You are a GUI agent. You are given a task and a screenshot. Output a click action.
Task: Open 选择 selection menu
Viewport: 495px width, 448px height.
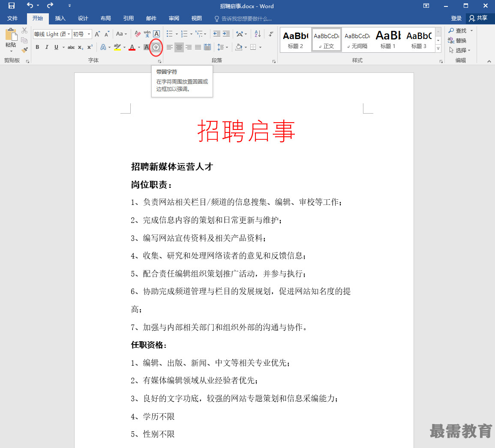point(460,50)
